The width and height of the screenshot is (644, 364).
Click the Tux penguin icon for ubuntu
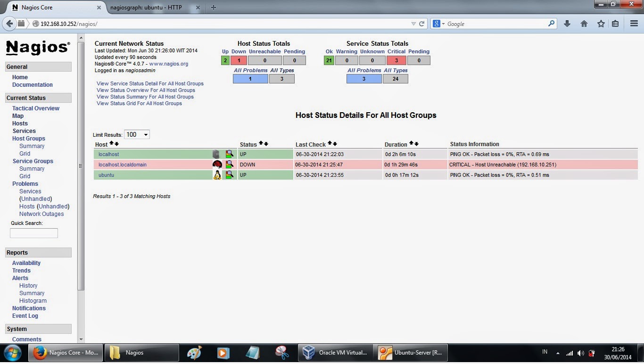coord(217,175)
